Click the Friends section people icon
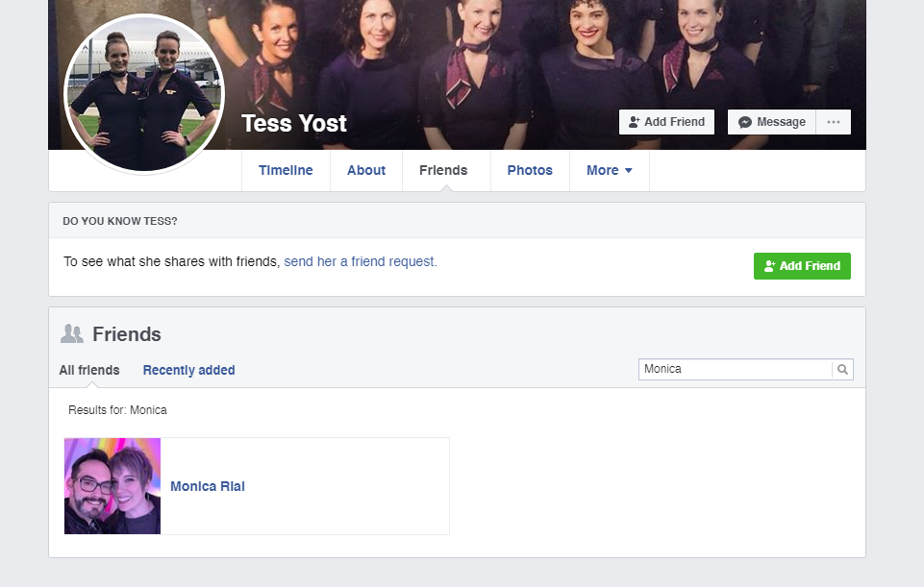Viewport: 924px width, 587px height. (x=72, y=333)
